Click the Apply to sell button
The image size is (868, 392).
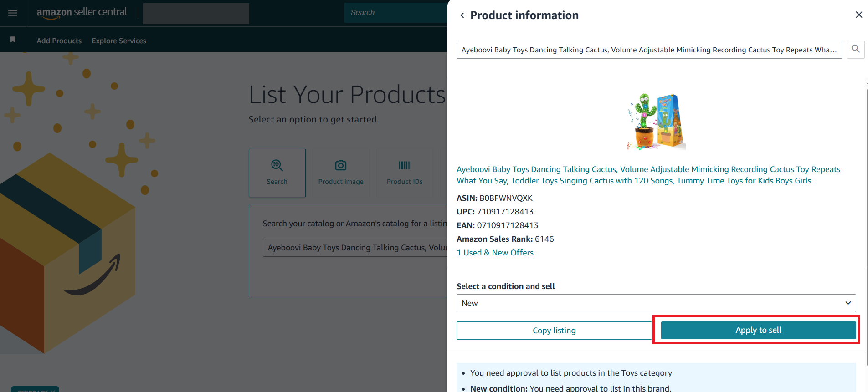click(x=758, y=330)
